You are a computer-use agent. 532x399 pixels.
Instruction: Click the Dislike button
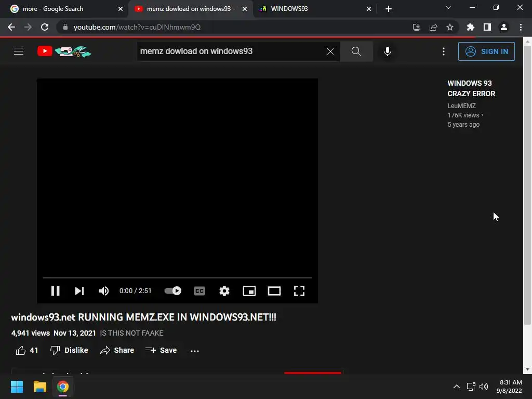(x=69, y=350)
